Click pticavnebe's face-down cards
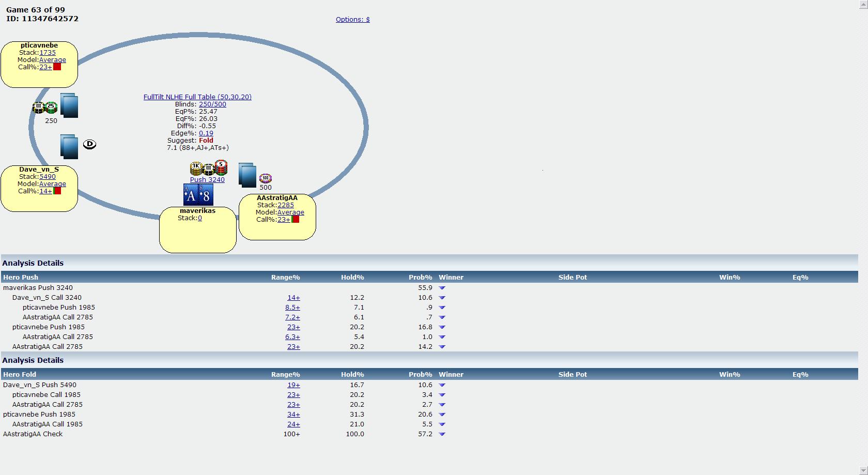Image resolution: width=868 pixels, height=475 pixels. pos(69,105)
